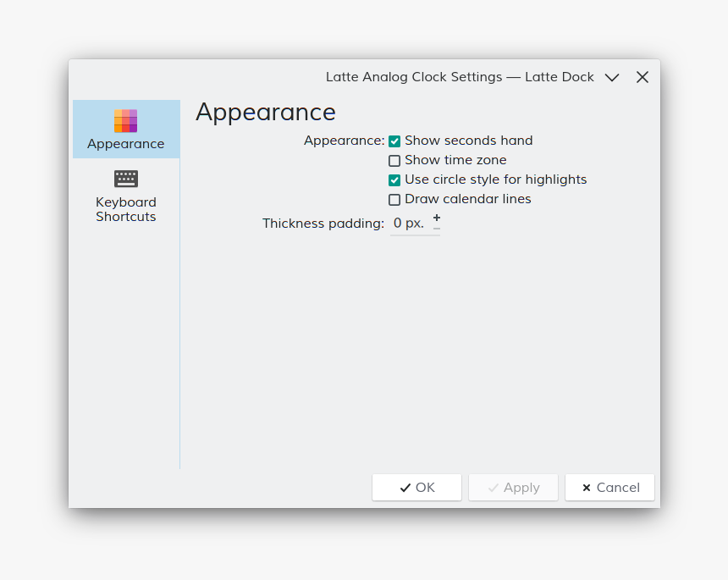The width and height of the screenshot is (728, 580).
Task: Click the Apply button
Action: tap(513, 488)
